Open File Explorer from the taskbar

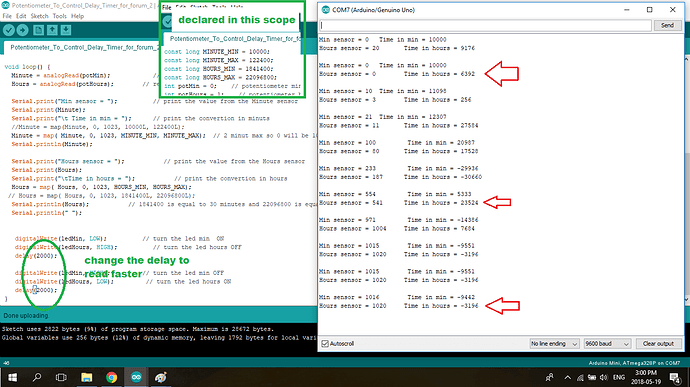[x=87, y=377]
